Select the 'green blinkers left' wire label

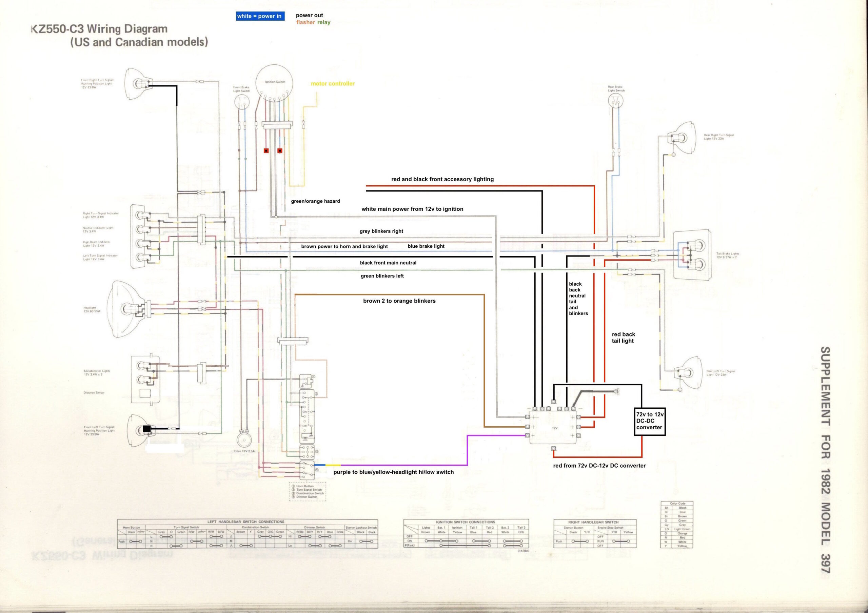point(382,276)
